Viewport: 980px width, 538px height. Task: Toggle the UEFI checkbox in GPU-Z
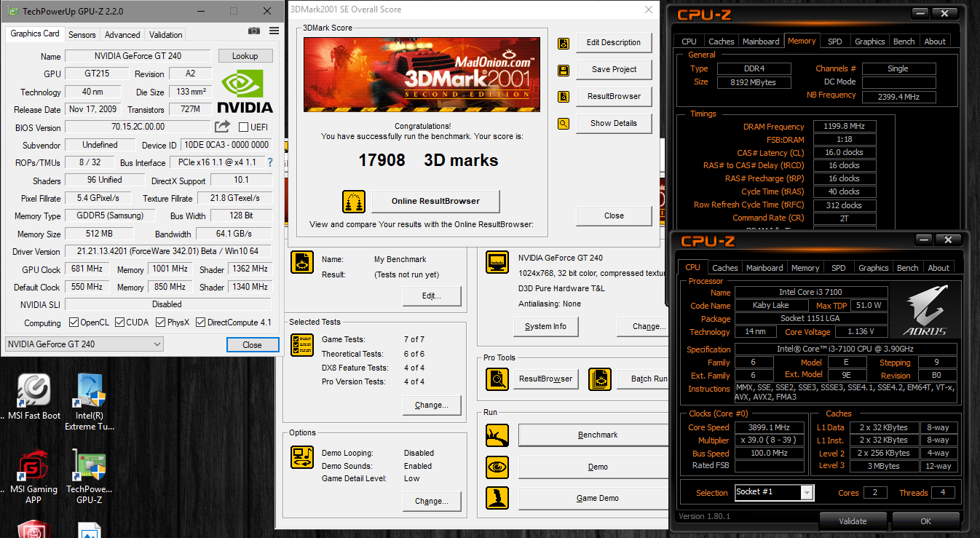click(244, 127)
